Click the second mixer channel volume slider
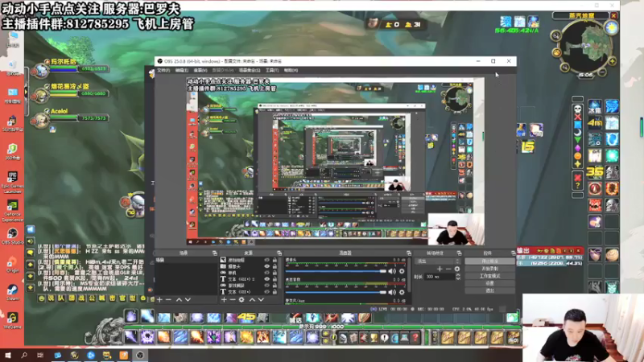 point(336,292)
